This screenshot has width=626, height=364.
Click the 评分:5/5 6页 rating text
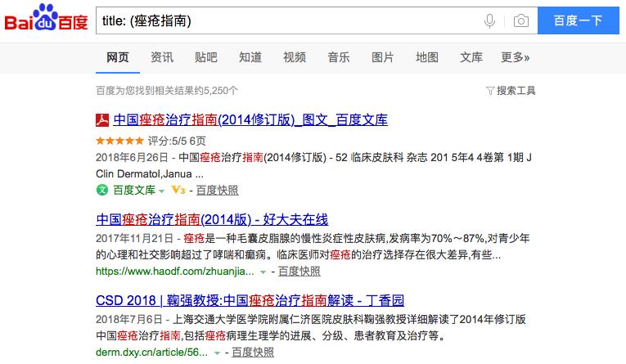177,141
